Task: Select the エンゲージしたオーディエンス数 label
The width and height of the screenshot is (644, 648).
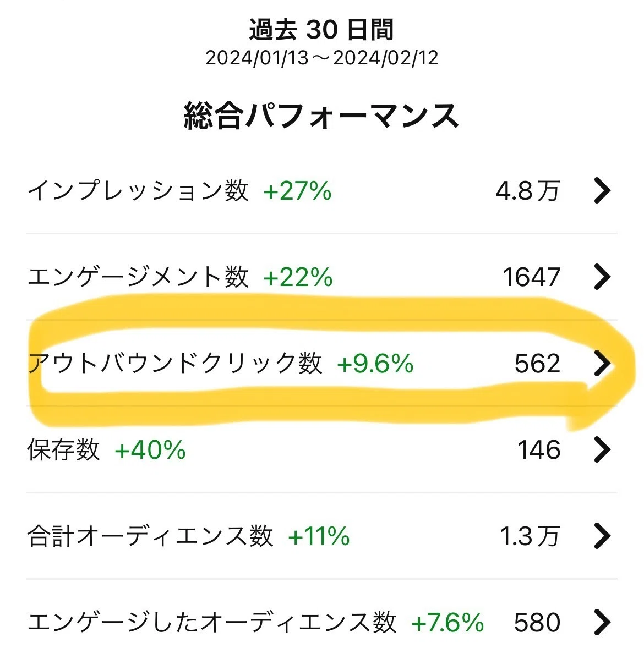Action: click(x=212, y=622)
